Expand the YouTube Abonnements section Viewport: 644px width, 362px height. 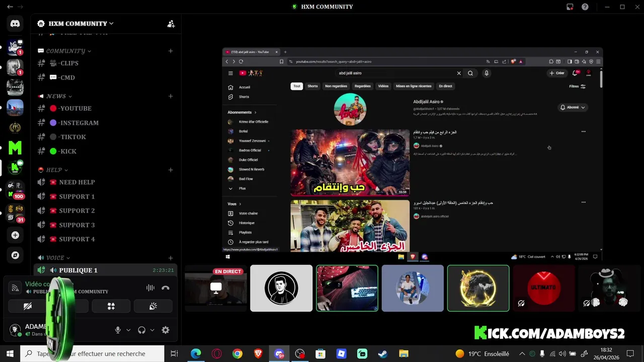pyautogui.click(x=242, y=112)
